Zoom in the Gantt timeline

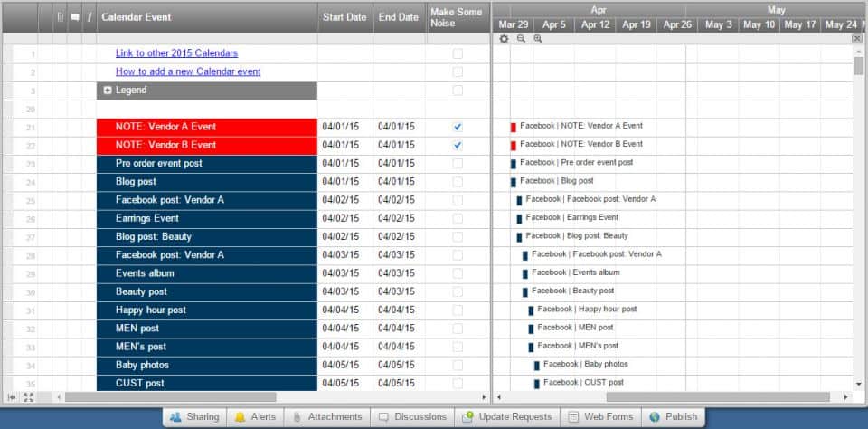(x=537, y=39)
